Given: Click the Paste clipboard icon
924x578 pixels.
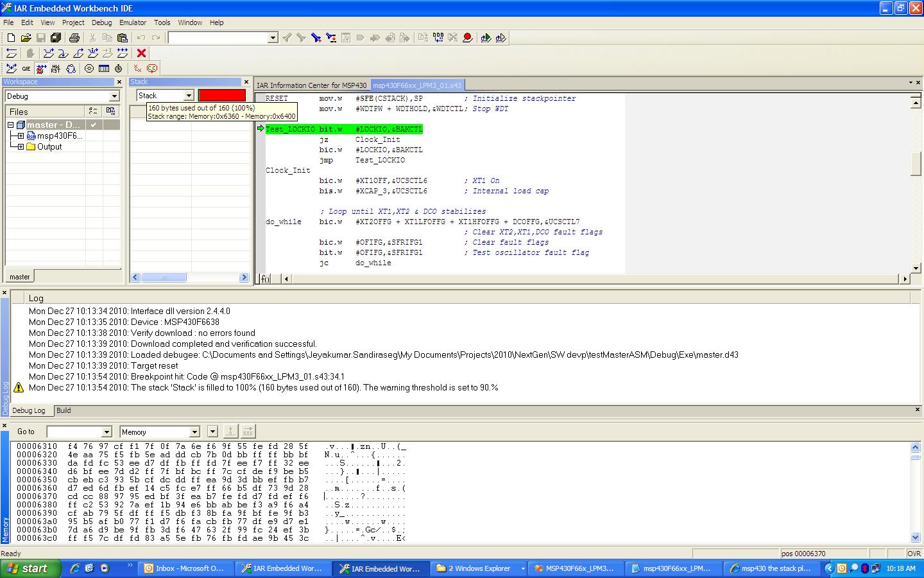Looking at the screenshot, I should tap(122, 38).
